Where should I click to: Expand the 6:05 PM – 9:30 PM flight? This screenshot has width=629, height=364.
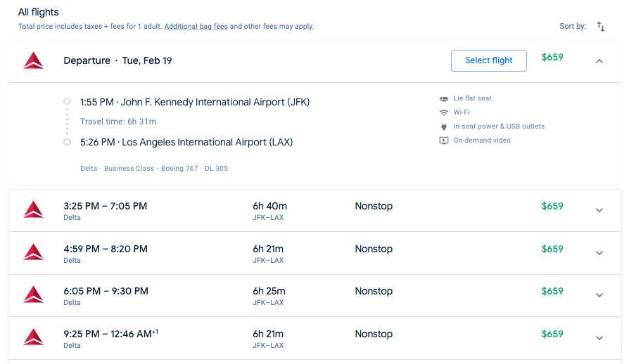point(599,295)
